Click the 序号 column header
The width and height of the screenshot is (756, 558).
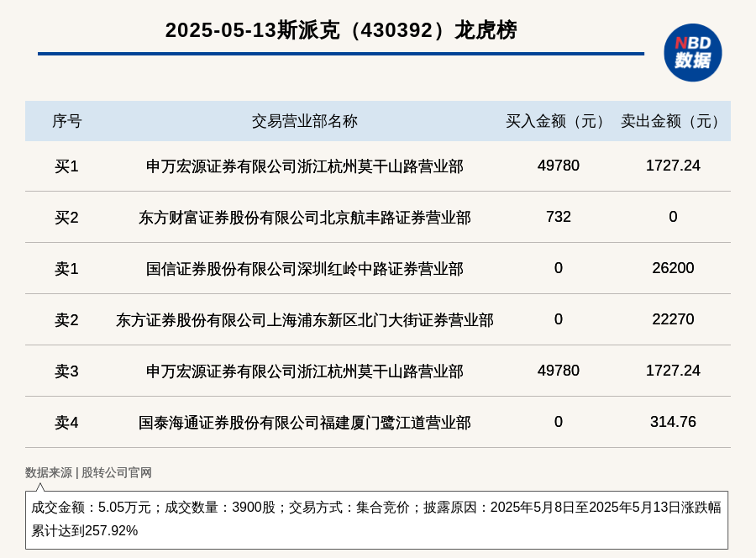click(67, 121)
